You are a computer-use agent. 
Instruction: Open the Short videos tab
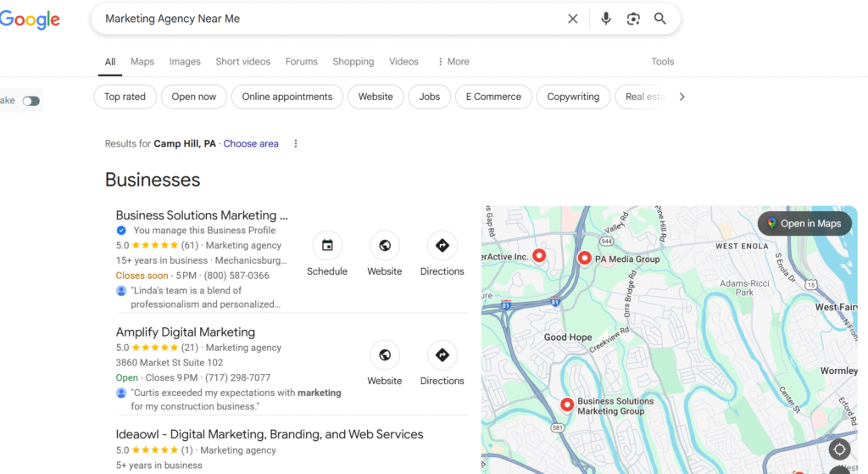pyautogui.click(x=243, y=61)
